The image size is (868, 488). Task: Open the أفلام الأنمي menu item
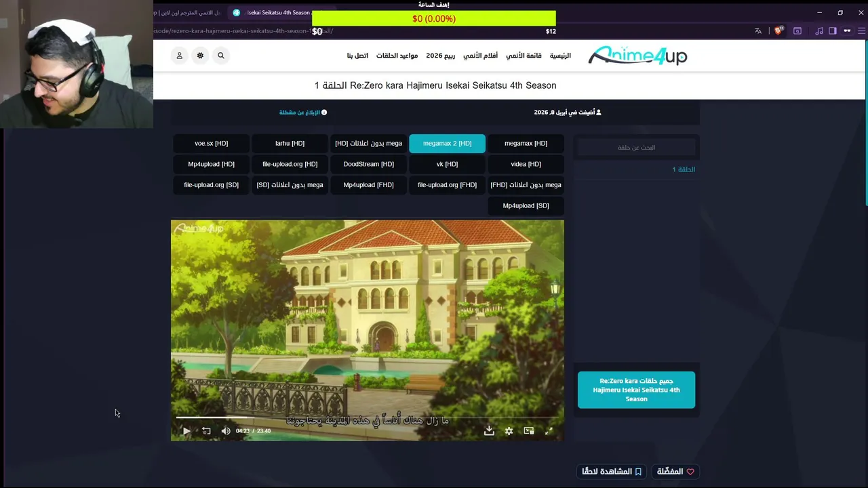(x=480, y=56)
